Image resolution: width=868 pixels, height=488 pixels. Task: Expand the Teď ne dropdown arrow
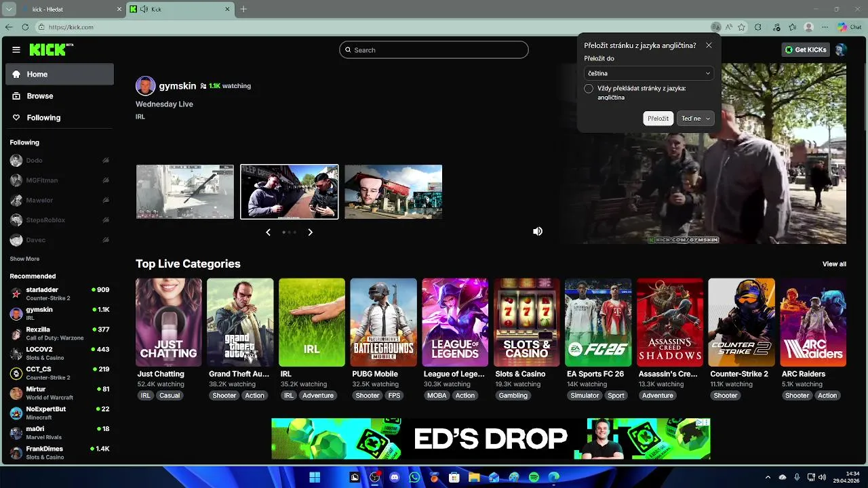coord(708,119)
